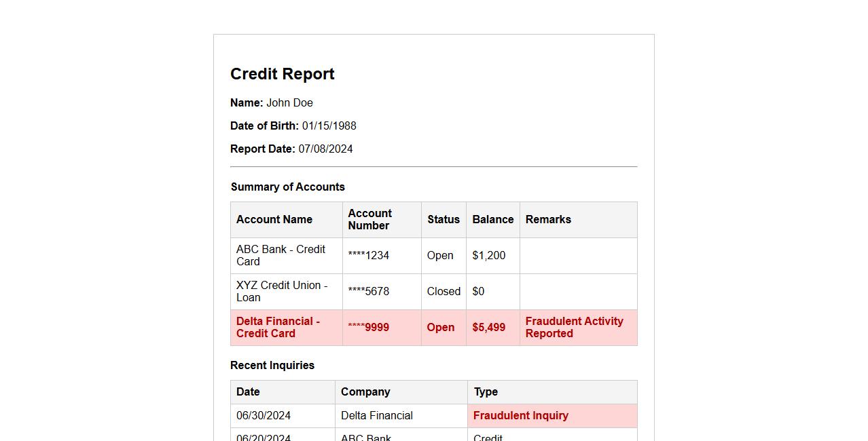The height and width of the screenshot is (441, 868).
Task: Click the Balance column header
Action: pos(492,220)
